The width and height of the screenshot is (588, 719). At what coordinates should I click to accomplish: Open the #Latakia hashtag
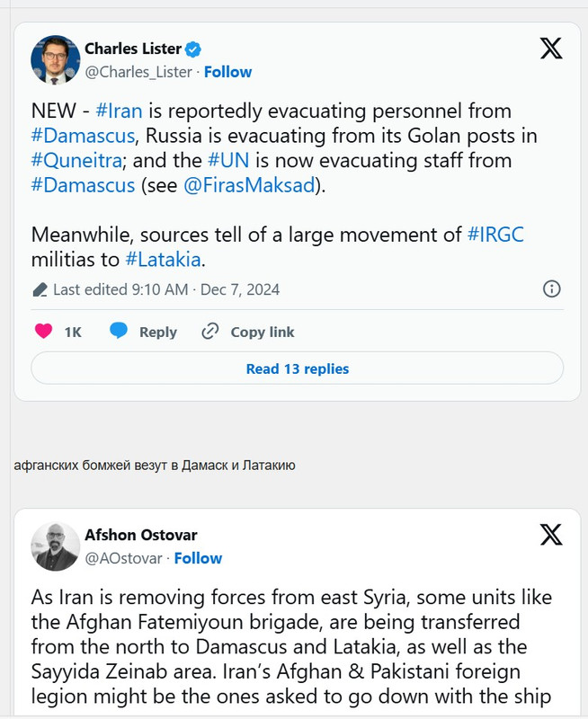pyautogui.click(x=164, y=260)
